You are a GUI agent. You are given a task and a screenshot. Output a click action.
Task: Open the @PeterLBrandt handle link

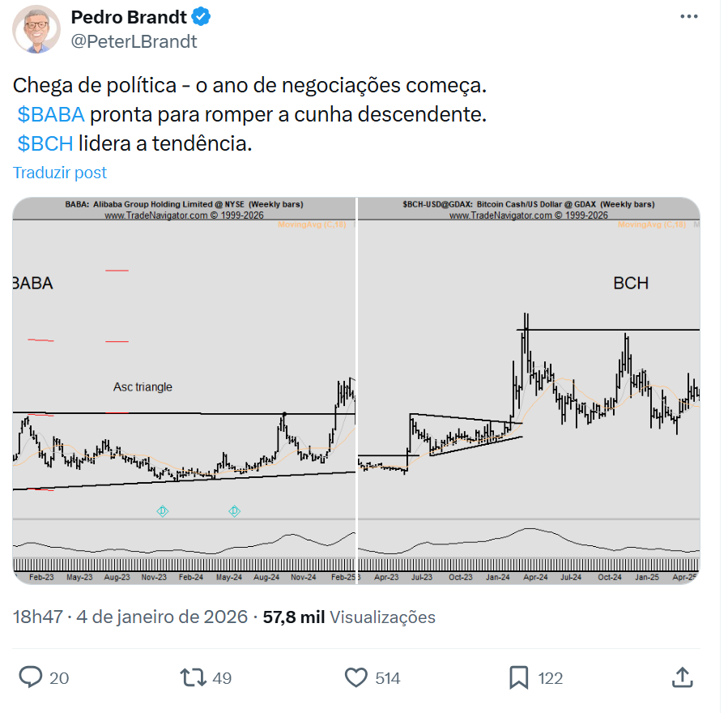coord(134,41)
